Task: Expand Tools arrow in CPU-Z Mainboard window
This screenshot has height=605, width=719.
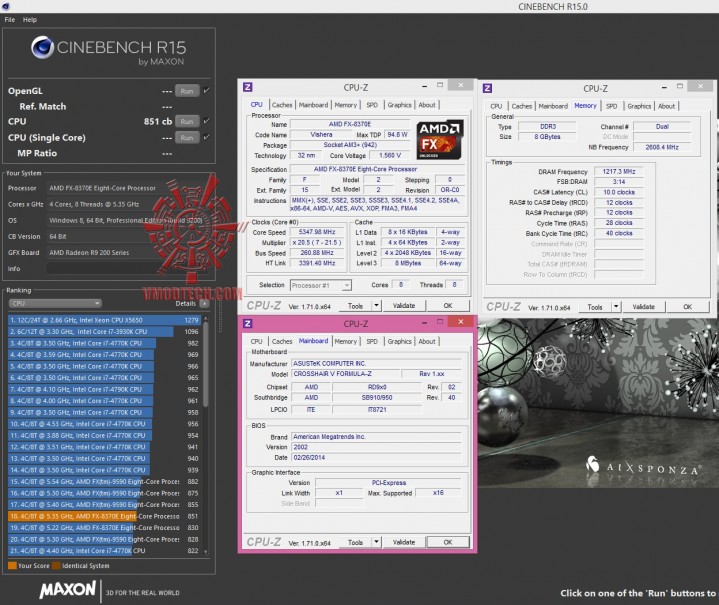Action: click(376, 542)
